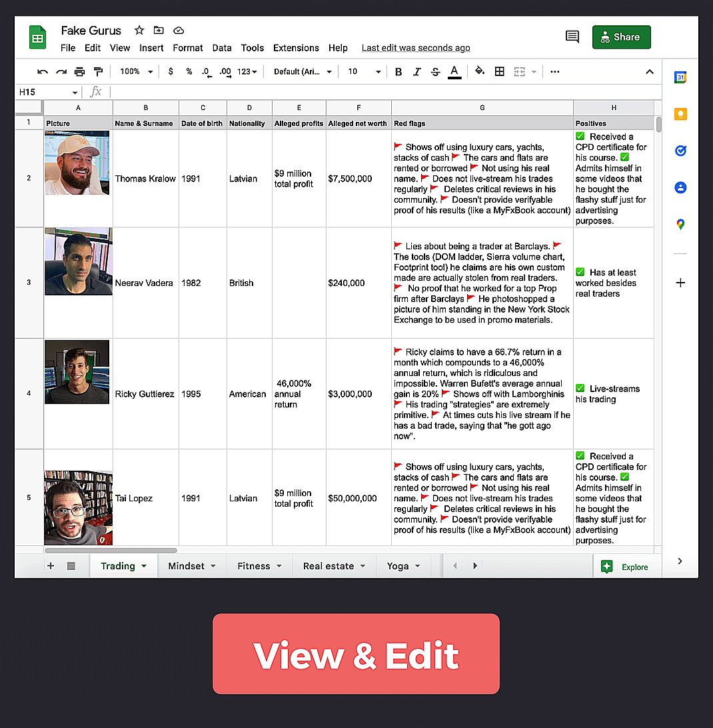Screen dimensions: 713x728
Task: Toggle italic formatting
Action: coord(417,71)
